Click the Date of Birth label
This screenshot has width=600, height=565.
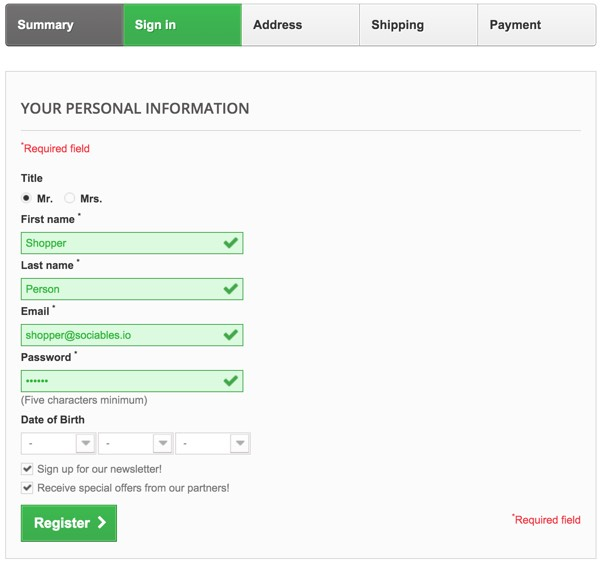[53, 420]
